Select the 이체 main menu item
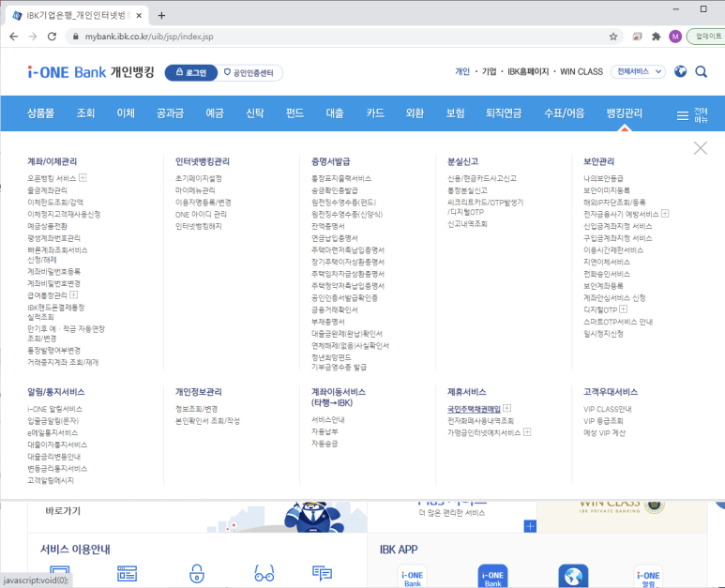The width and height of the screenshot is (725, 588). click(126, 113)
